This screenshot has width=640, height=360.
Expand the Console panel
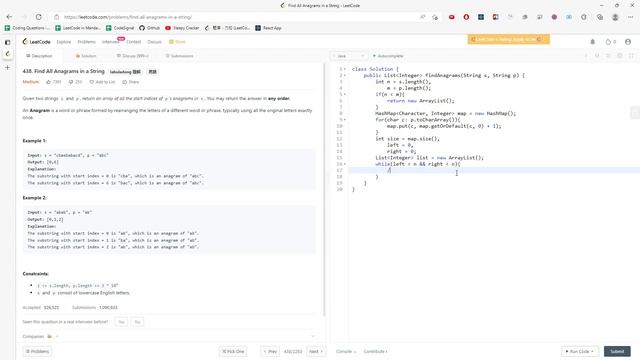click(x=346, y=351)
